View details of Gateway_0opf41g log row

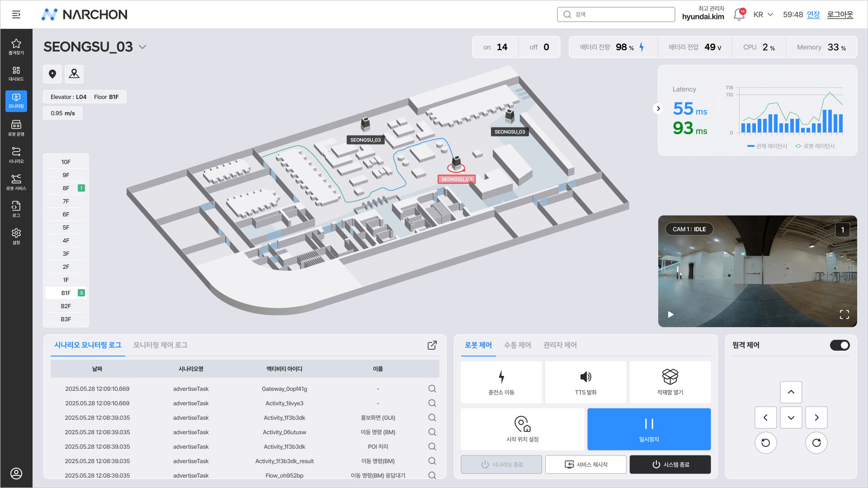click(432, 389)
